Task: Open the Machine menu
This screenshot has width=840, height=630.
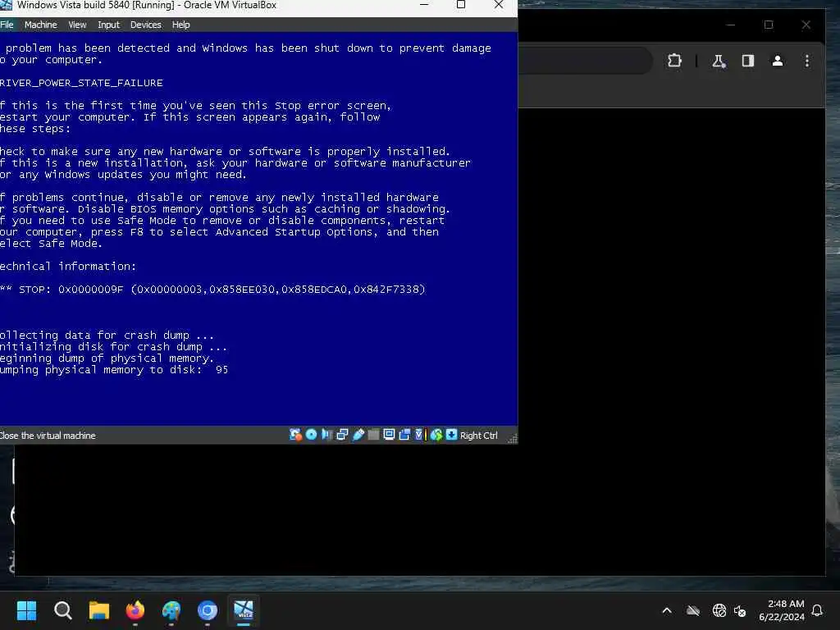Action: point(41,25)
